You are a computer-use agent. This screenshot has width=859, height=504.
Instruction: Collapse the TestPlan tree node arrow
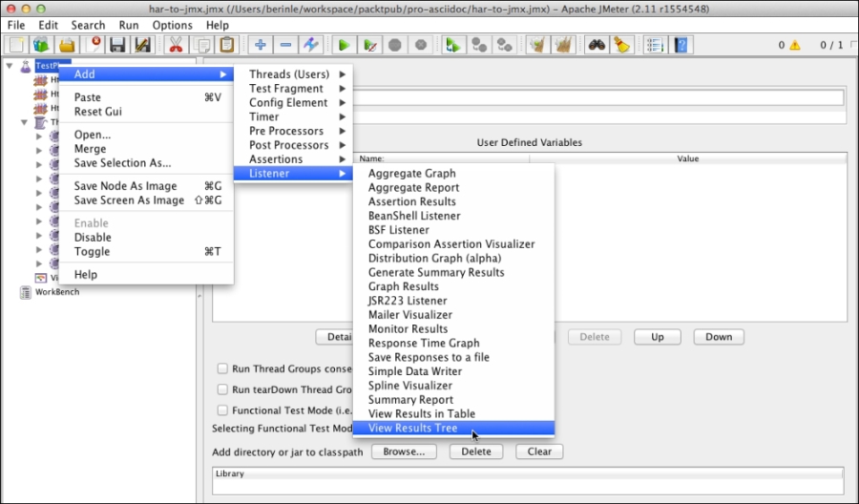click(10, 66)
